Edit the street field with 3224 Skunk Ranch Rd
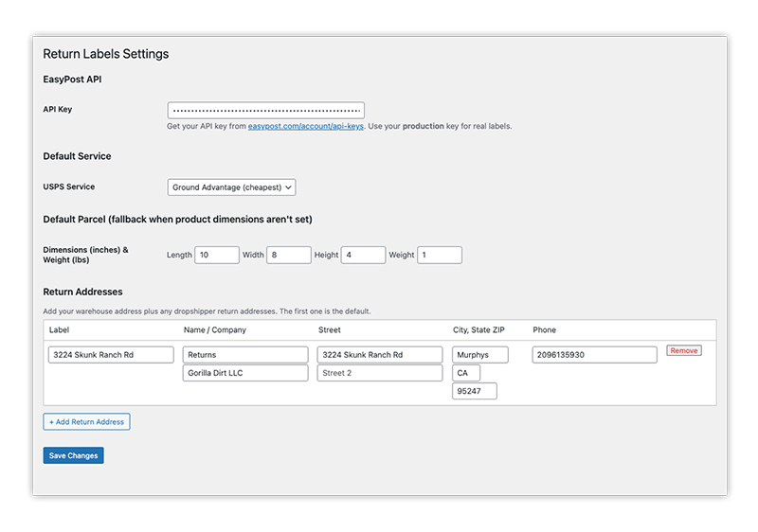The image size is (758, 532). 380,355
